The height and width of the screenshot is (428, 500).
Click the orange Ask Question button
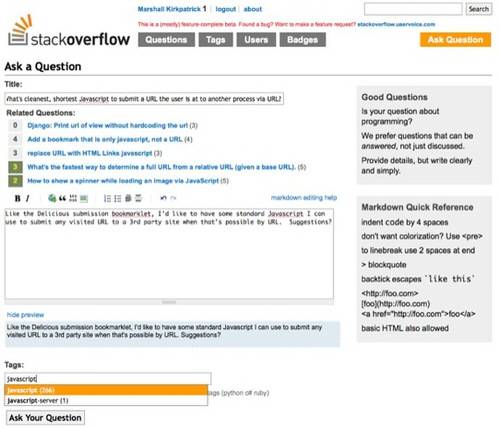pos(455,40)
